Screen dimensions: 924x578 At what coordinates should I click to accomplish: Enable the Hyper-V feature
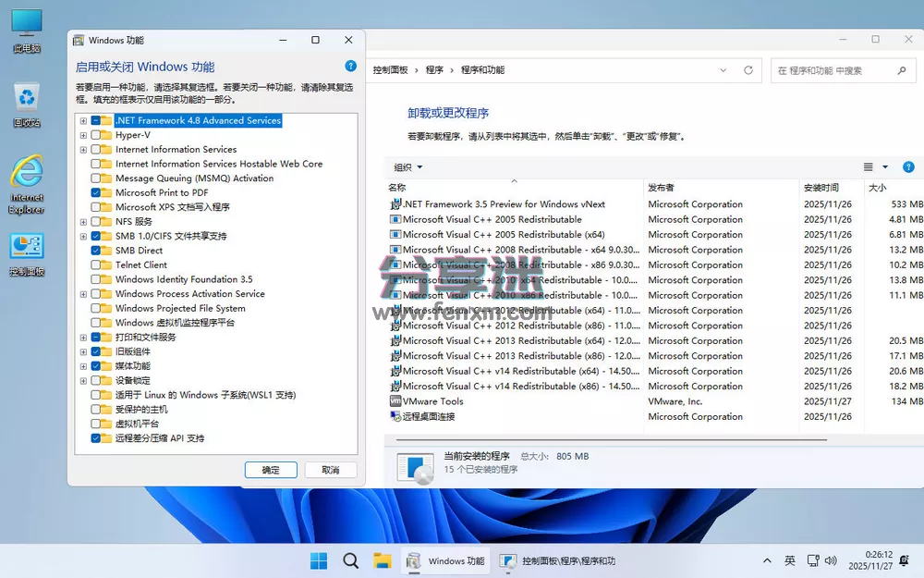[x=96, y=134]
